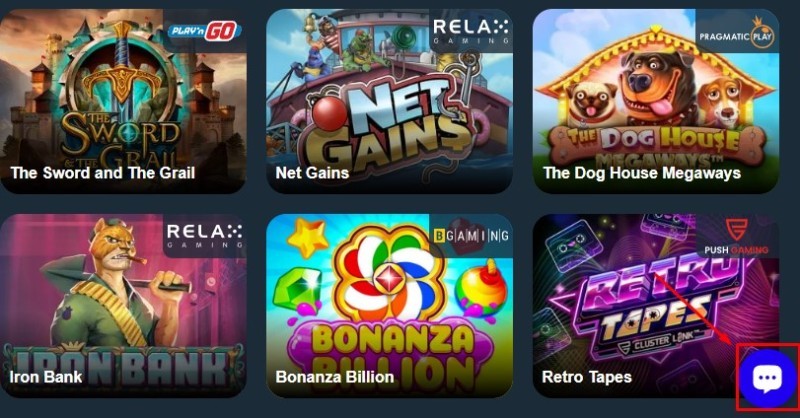
Task: Launch The Dog House Megaways game
Action: [656, 101]
